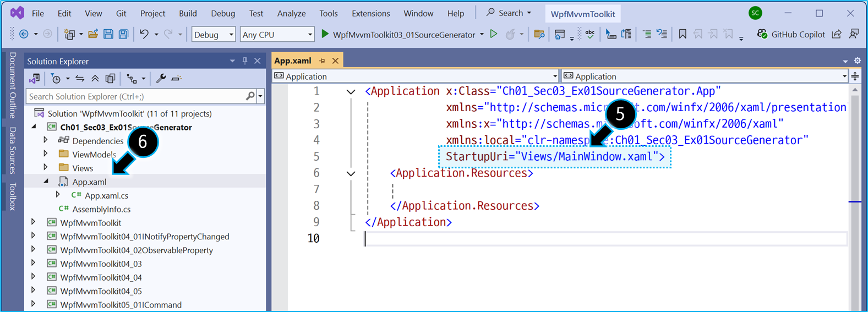Screen dimensions: 868x312
Task: Open the editor settings gear icon
Action: pyautogui.click(x=857, y=61)
